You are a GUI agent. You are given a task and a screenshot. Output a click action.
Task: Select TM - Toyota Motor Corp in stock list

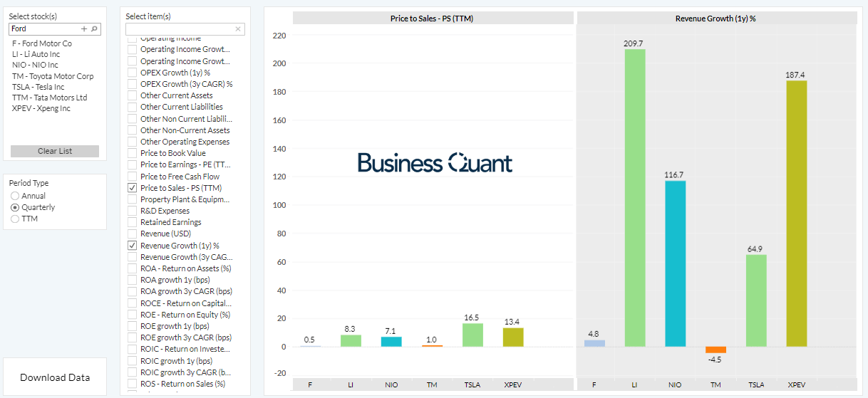coord(53,76)
